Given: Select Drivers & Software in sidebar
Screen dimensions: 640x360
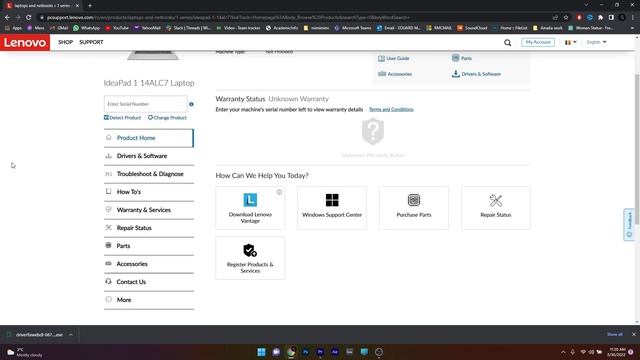Looking at the screenshot, I should click(x=149, y=156).
